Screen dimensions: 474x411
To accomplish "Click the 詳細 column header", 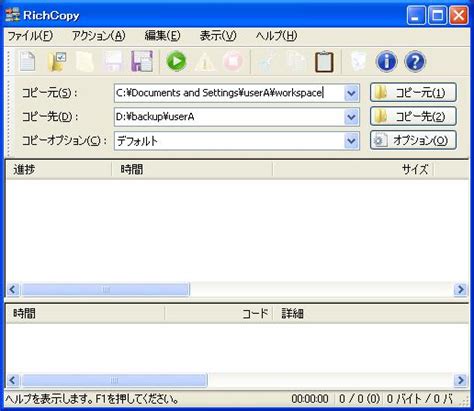I will tap(371, 314).
